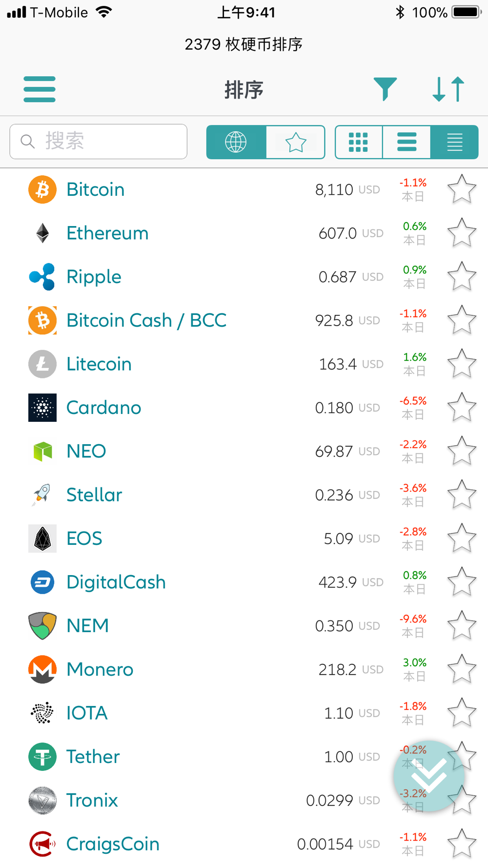Select the medium list view
The height and width of the screenshot is (868, 488).
(x=407, y=142)
